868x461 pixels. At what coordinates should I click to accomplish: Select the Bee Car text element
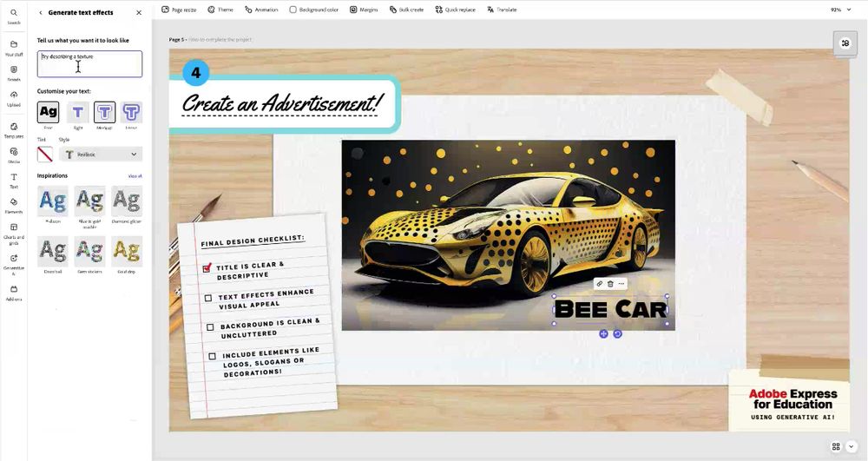coord(610,309)
